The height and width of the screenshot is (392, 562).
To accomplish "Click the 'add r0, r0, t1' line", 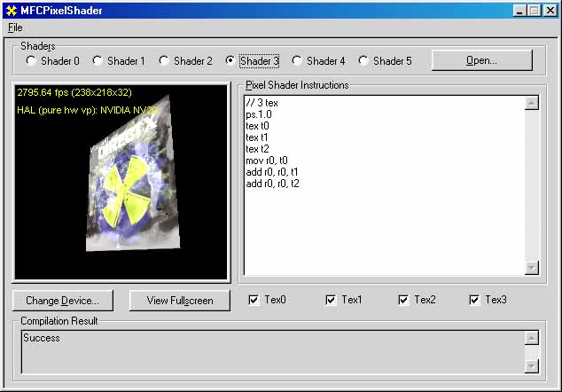I will 272,172.
